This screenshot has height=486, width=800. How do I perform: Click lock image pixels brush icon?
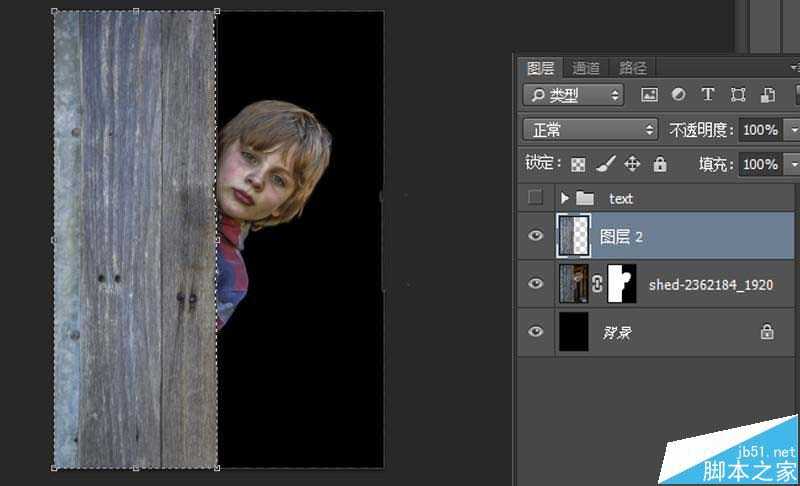tap(605, 164)
